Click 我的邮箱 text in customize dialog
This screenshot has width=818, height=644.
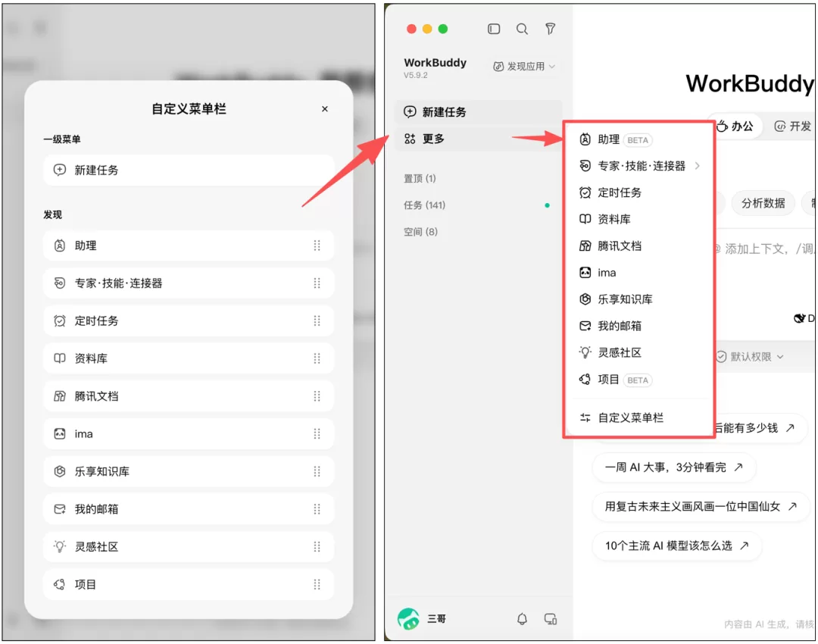[96, 509]
